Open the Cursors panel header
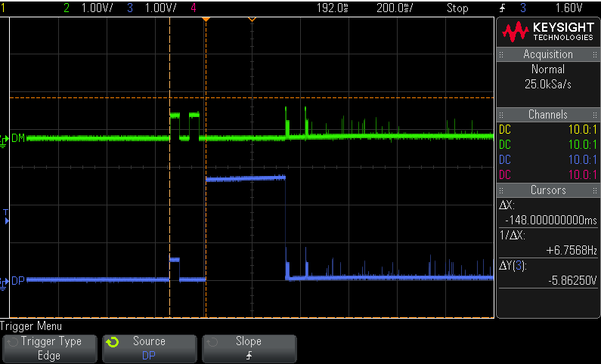This screenshot has width=601, height=364. 548,190
